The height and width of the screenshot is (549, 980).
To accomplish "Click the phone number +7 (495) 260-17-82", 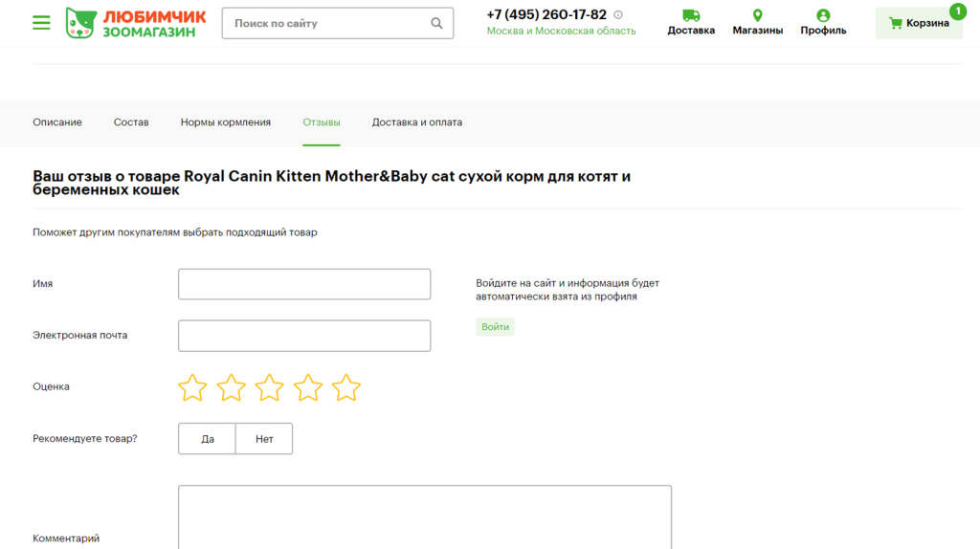I will pos(546,14).
